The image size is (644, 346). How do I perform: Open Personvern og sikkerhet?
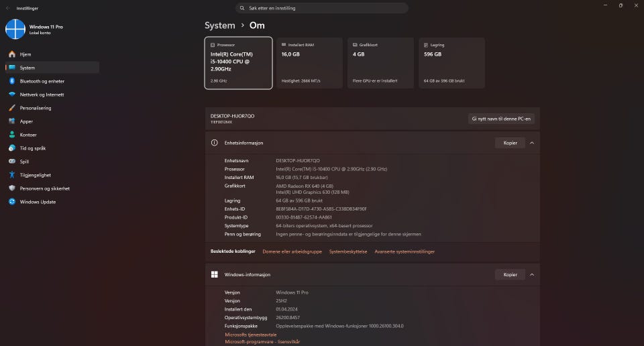tap(52, 188)
